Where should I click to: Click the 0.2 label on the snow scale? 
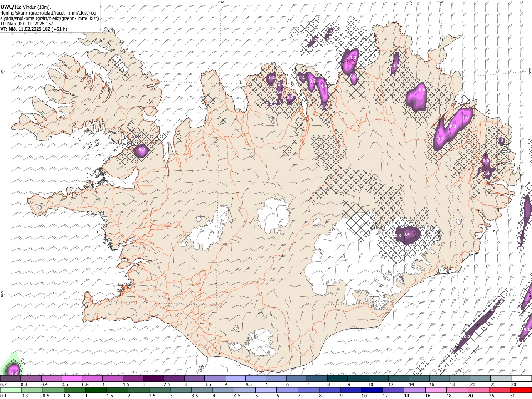point(3,384)
